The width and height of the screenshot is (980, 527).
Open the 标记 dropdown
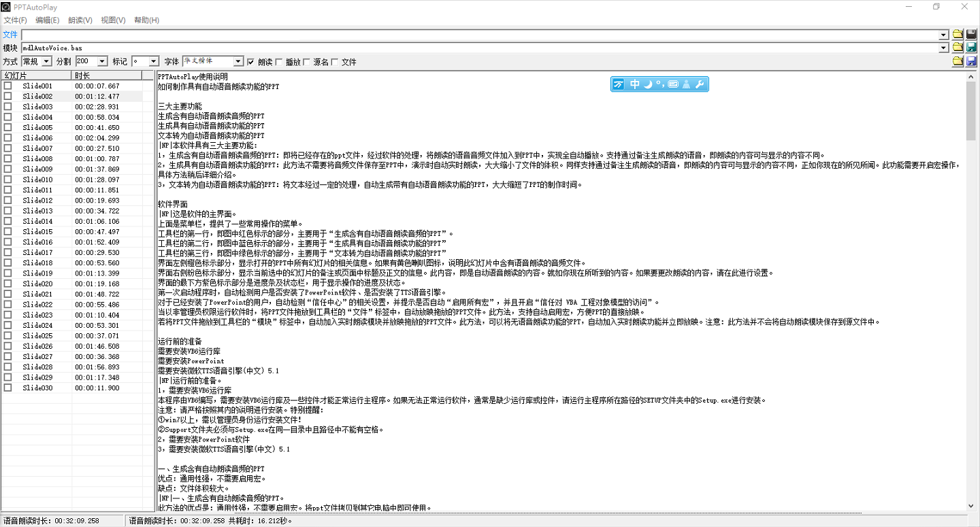point(154,61)
